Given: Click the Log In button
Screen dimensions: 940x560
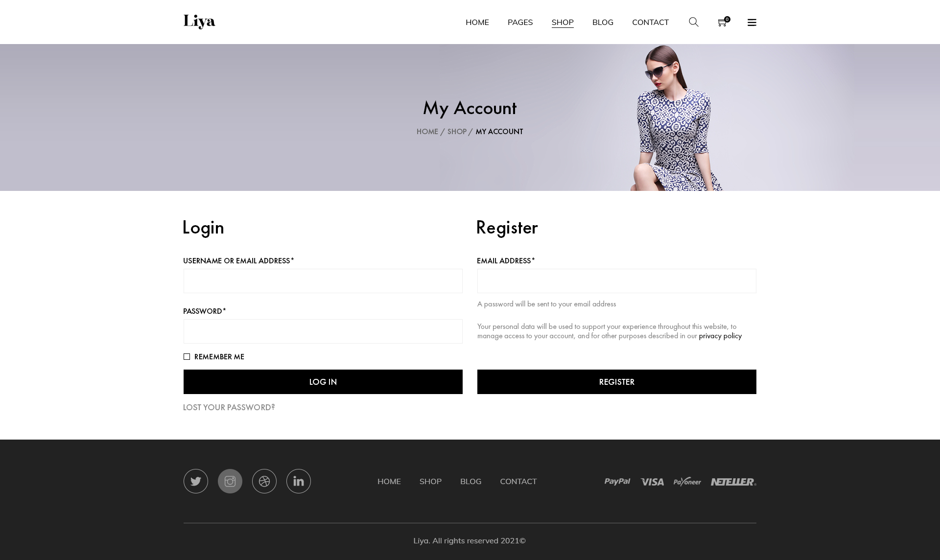Looking at the screenshot, I should (x=323, y=382).
